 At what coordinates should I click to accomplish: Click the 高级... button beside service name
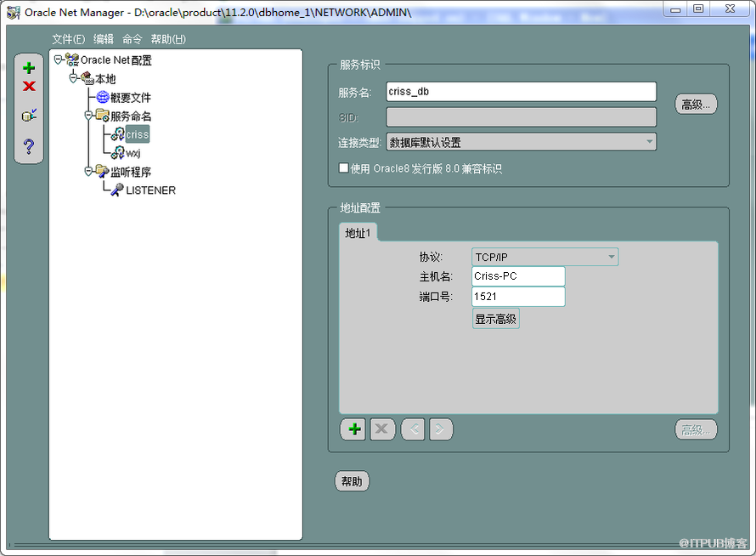(696, 105)
